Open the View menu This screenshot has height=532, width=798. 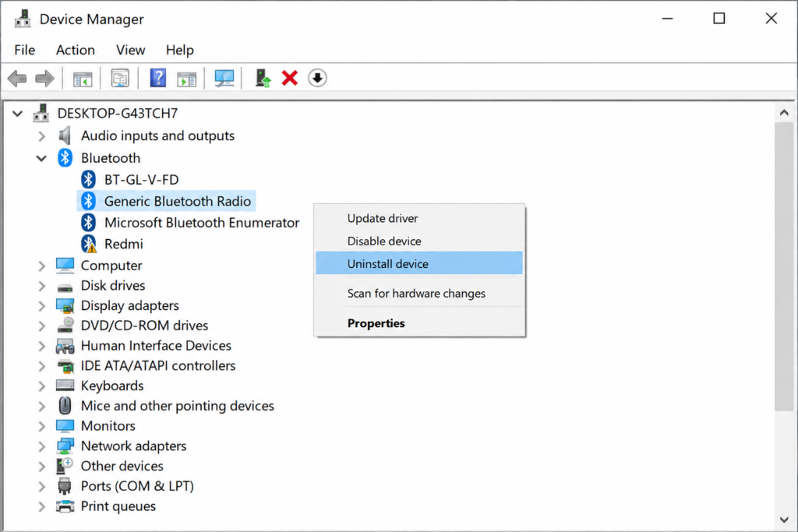(x=130, y=50)
